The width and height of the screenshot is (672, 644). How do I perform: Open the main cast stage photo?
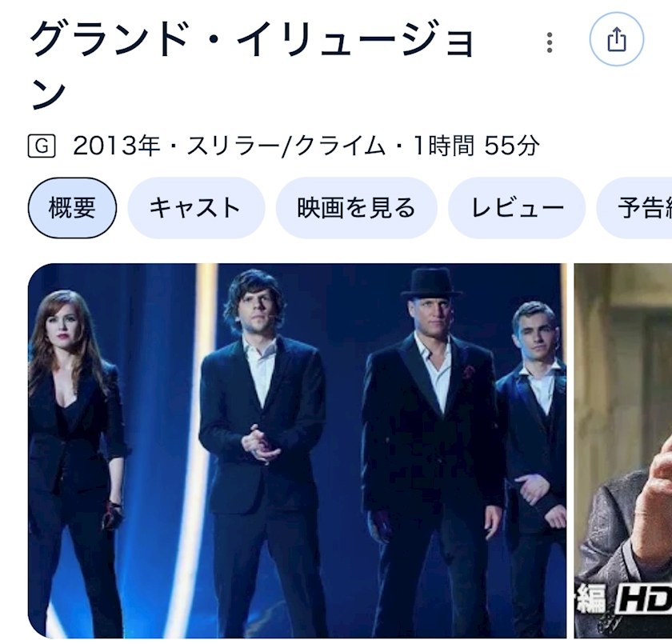pyautogui.click(x=298, y=450)
